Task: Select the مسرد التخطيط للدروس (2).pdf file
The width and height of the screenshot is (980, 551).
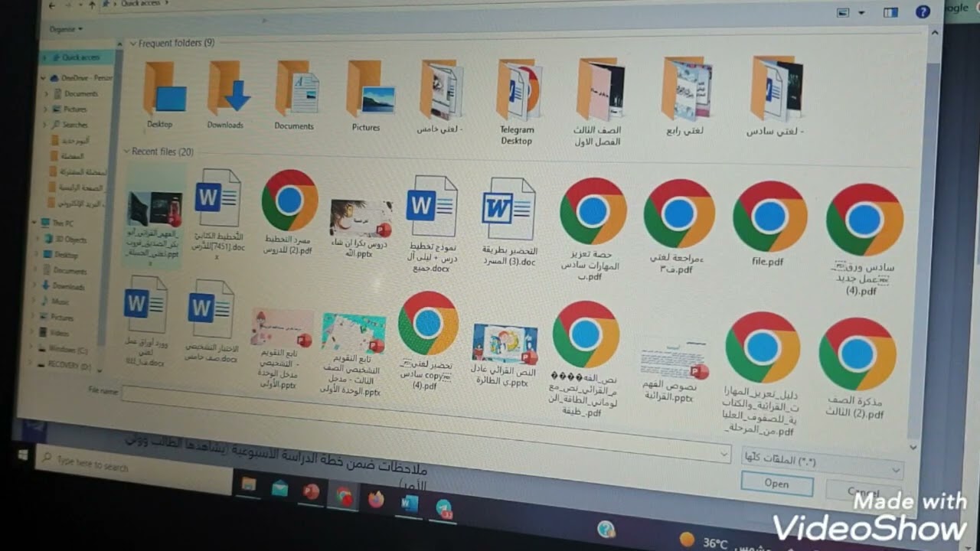Action: click(289, 212)
